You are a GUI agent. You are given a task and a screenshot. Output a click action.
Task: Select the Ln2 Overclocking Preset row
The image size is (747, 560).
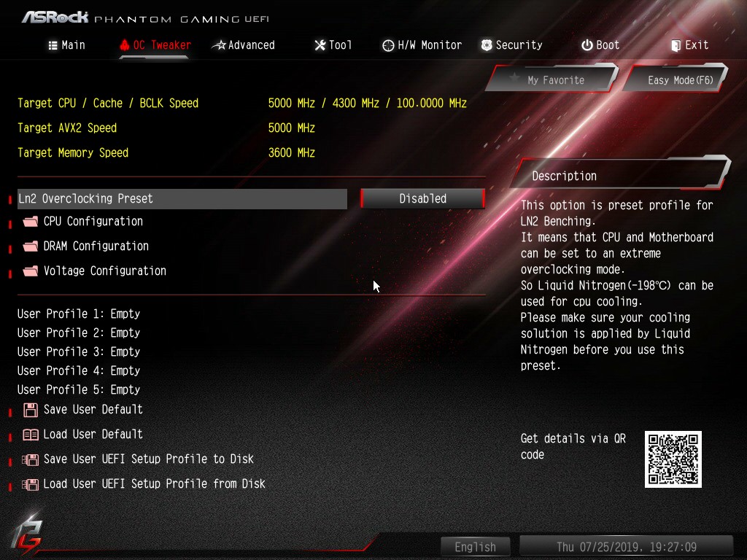pyautogui.click(x=182, y=199)
